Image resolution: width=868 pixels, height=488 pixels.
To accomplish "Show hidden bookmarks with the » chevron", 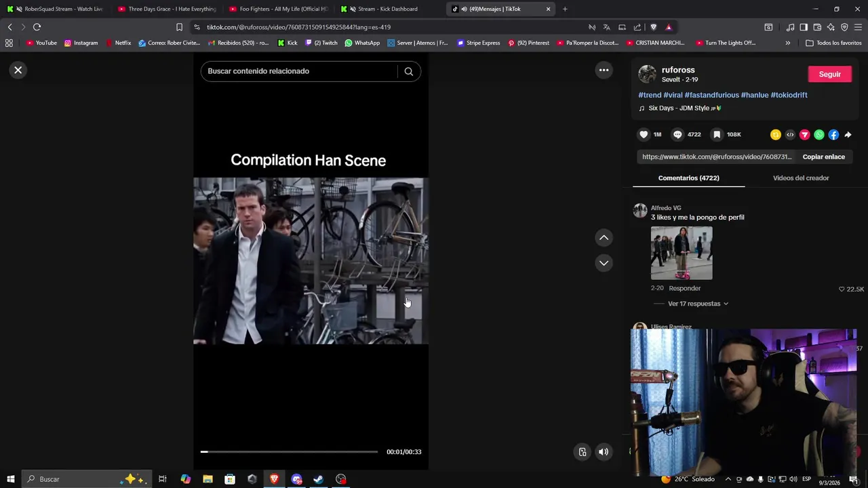I will pyautogui.click(x=787, y=43).
